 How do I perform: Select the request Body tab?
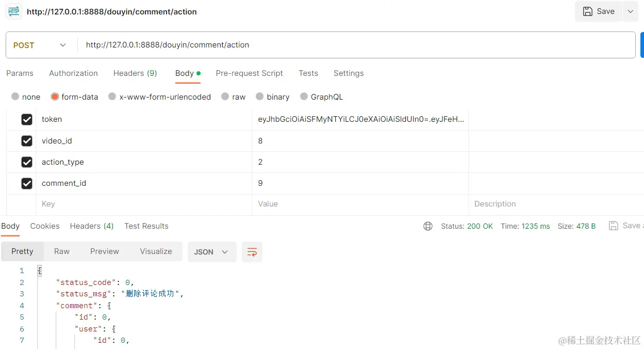click(x=188, y=73)
